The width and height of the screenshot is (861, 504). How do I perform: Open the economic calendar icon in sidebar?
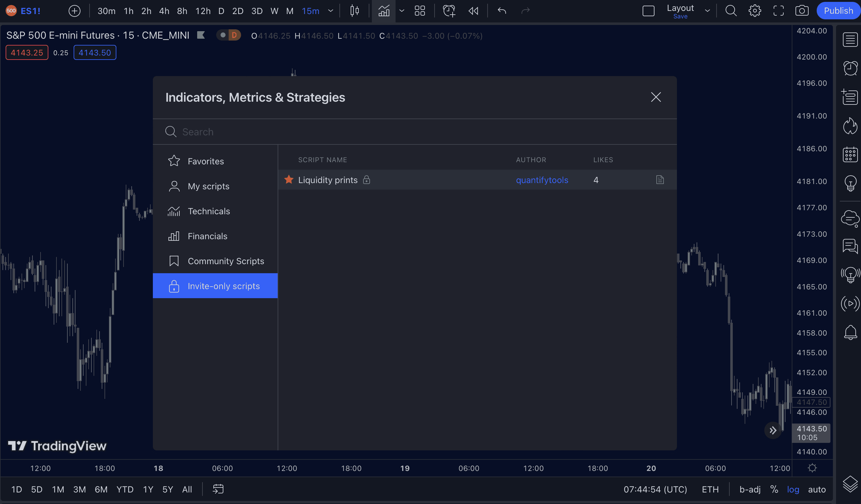tap(850, 155)
